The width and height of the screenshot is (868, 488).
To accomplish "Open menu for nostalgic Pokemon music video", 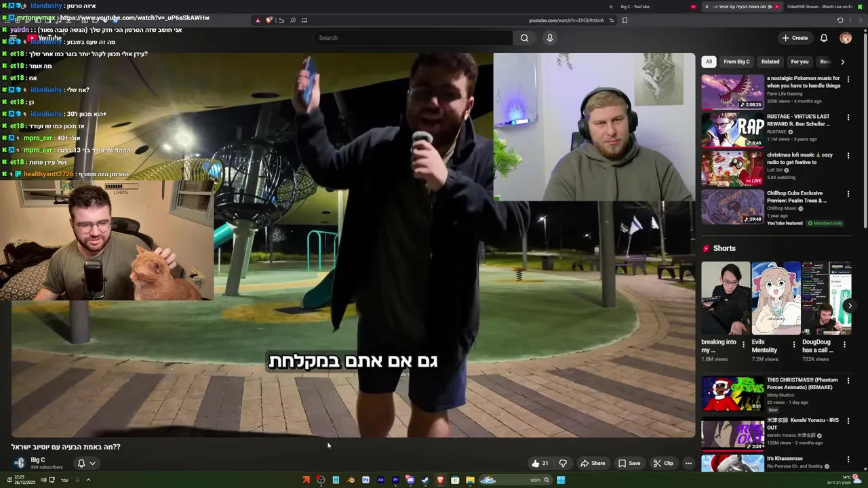I will pyautogui.click(x=848, y=79).
